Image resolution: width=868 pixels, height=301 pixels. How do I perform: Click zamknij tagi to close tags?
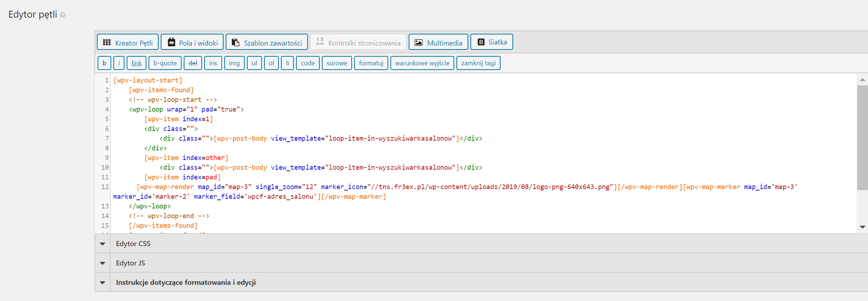click(x=478, y=63)
